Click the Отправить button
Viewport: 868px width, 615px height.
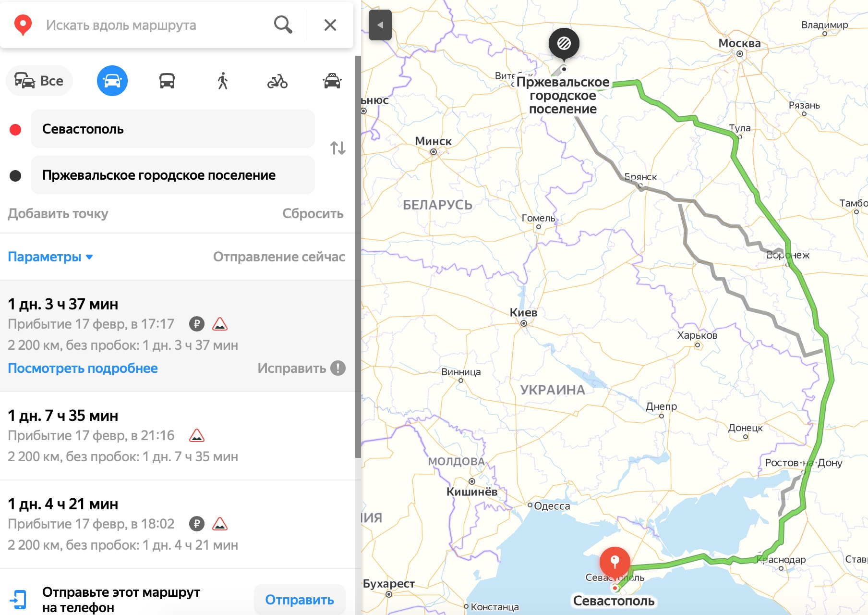[299, 600]
